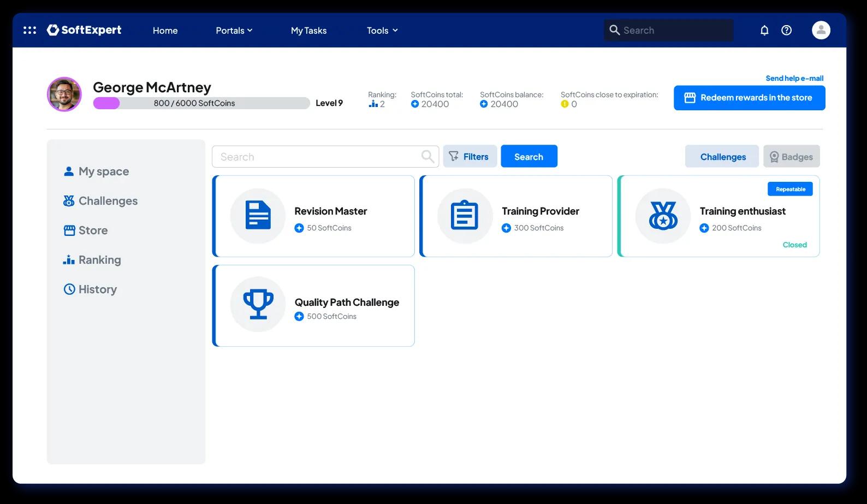The image size is (867, 504).
Task: Click the SoftCoins level progress bar
Action: point(201,103)
